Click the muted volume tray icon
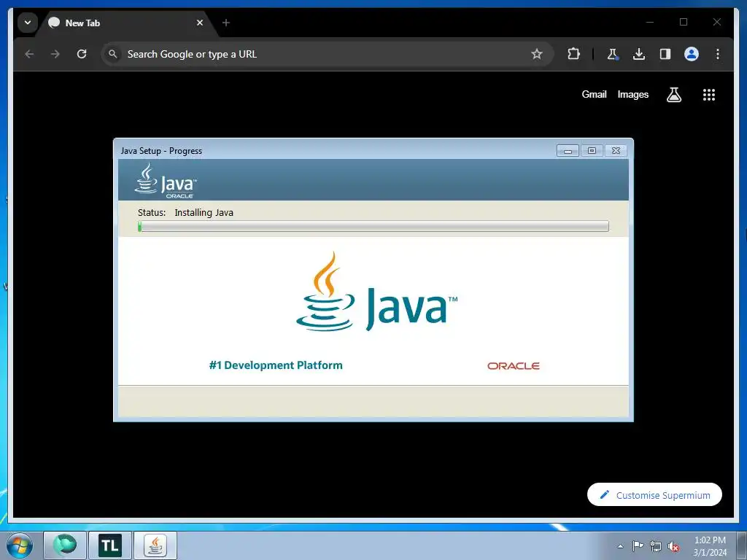 [x=673, y=547]
